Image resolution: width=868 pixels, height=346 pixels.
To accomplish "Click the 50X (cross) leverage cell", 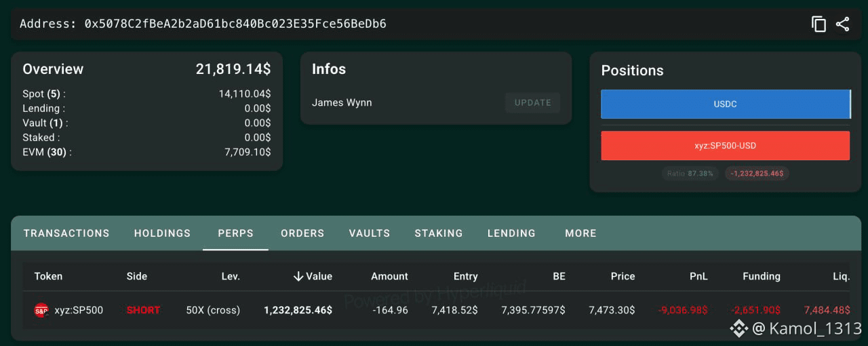I will 213,310.
